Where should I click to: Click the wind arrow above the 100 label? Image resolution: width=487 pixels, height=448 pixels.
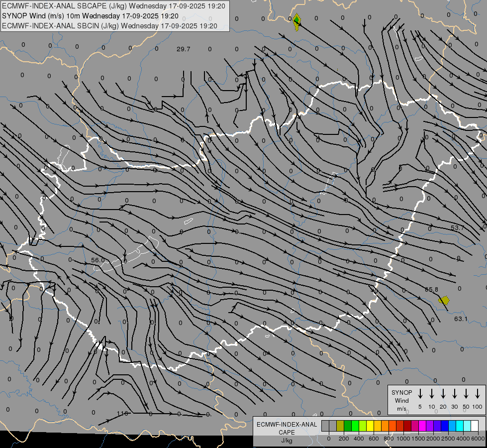[x=478, y=394]
